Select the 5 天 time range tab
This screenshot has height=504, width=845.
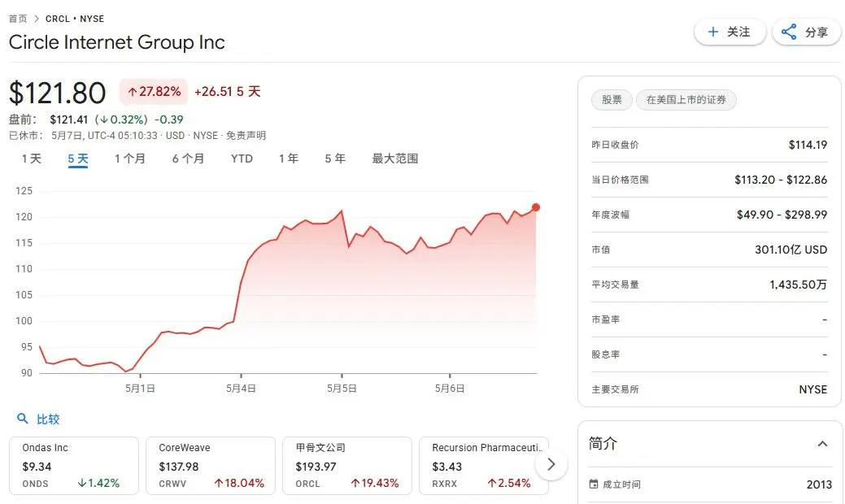tap(77, 159)
